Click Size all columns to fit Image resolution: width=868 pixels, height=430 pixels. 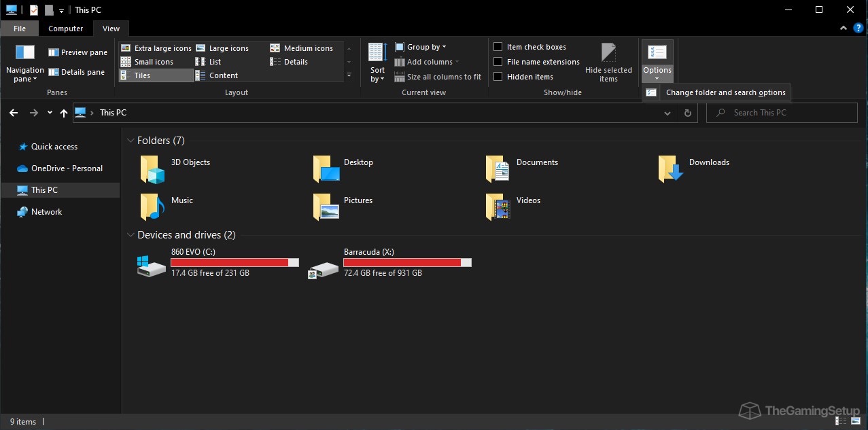point(438,77)
